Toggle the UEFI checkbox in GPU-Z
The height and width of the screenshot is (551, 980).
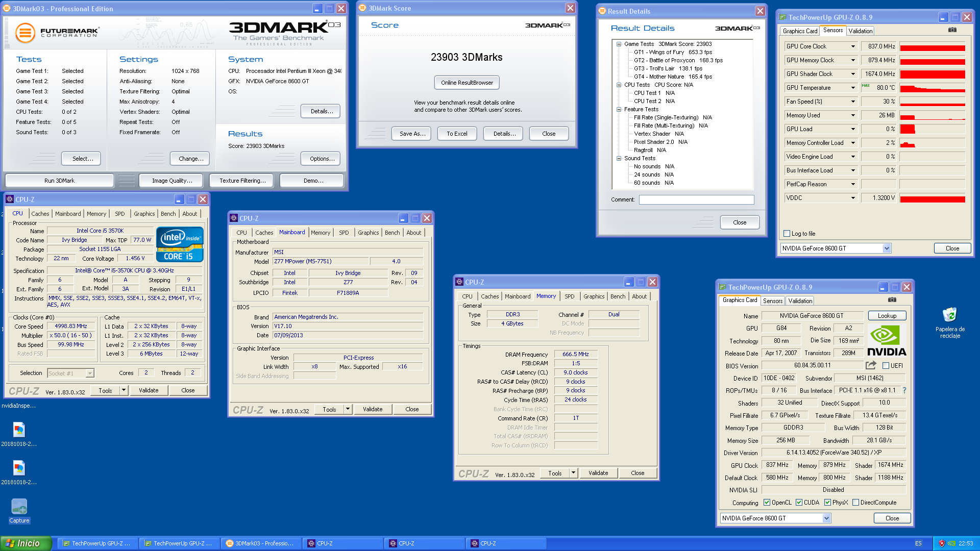pyautogui.click(x=886, y=365)
